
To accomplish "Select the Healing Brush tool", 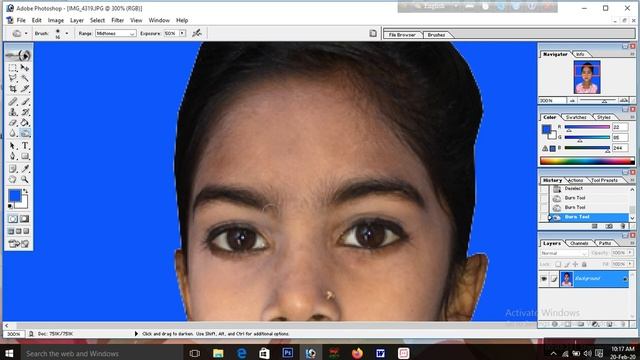I will [x=13, y=101].
